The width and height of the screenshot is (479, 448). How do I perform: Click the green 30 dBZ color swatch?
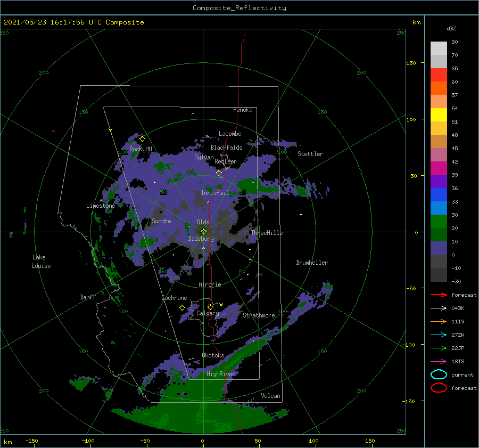click(x=439, y=221)
